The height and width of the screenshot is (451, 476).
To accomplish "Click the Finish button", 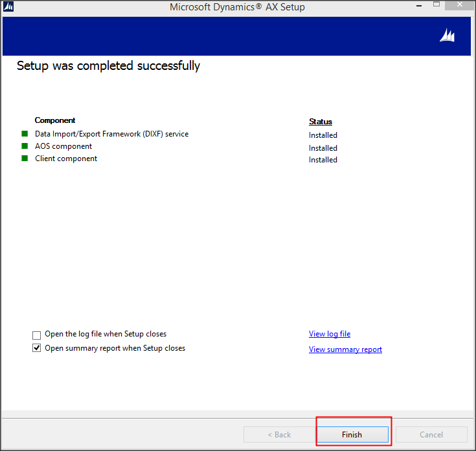I will pyautogui.click(x=352, y=434).
